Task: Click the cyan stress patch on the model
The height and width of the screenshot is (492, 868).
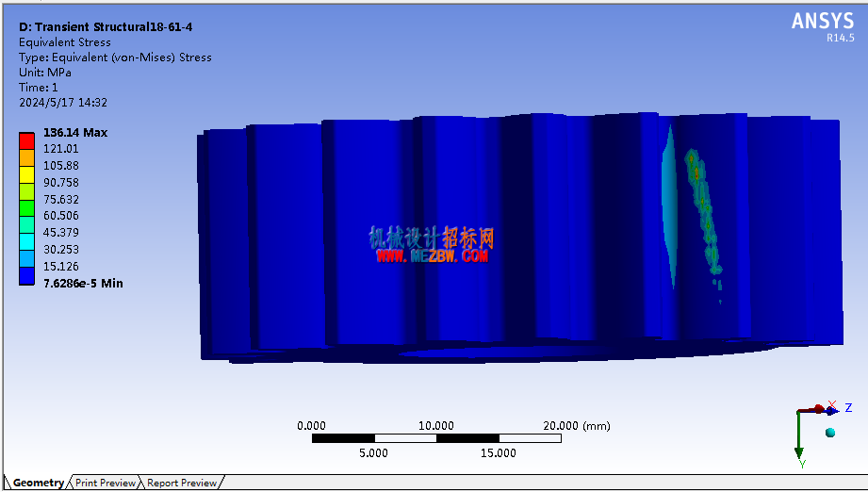Action: [670, 207]
